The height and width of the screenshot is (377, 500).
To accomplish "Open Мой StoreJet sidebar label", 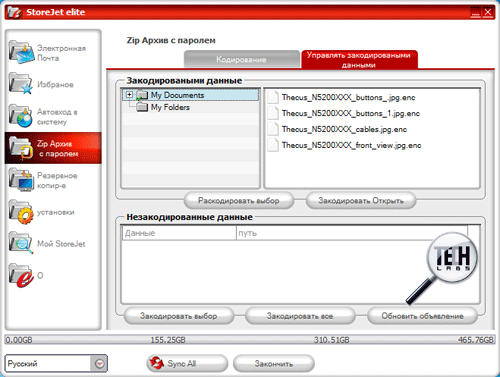I will [x=61, y=244].
